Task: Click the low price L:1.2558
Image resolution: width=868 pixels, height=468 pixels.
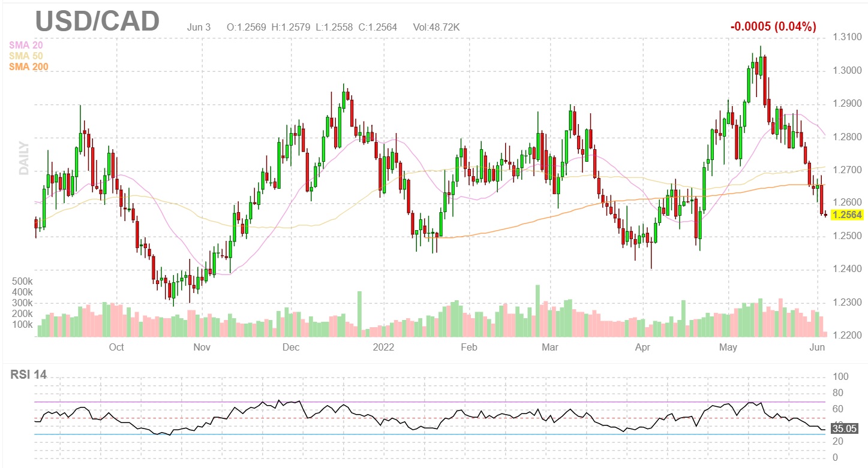Action: 335,27
